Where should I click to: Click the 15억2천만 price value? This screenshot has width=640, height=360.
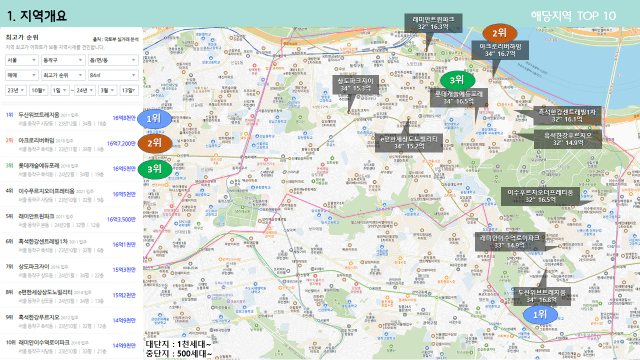(x=124, y=295)
